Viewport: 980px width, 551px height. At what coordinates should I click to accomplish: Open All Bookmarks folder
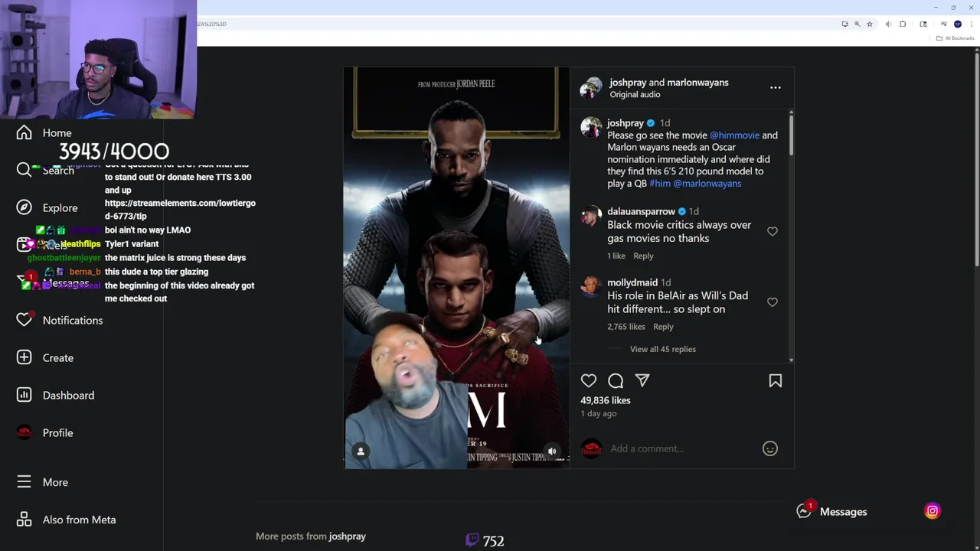pyautogui.click(x=955, y=38)
